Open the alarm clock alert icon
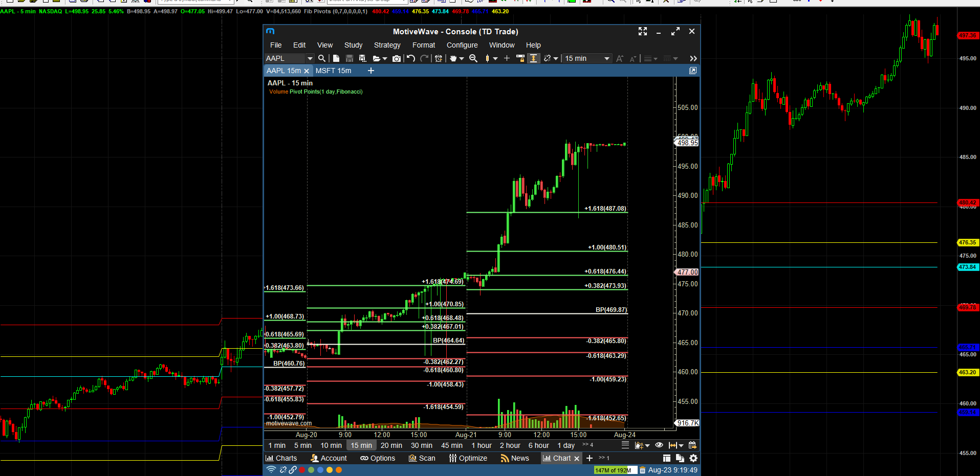This screenshot has width=980, height=476. (439, 58)
